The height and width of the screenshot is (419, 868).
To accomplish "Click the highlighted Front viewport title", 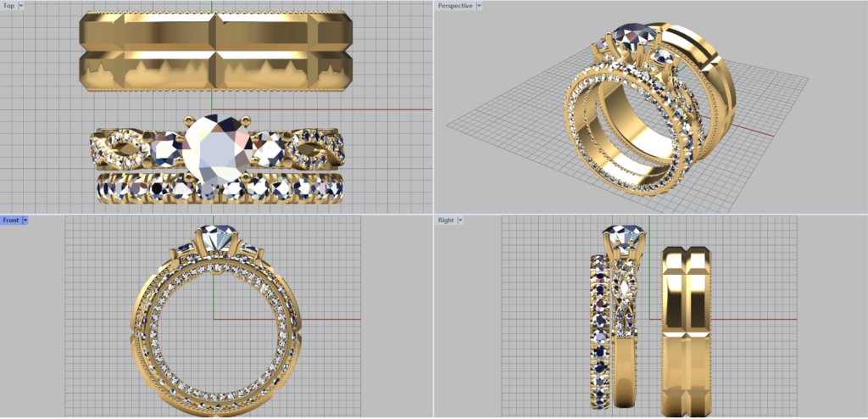I will pyautogui.click(x=10, y=221).
